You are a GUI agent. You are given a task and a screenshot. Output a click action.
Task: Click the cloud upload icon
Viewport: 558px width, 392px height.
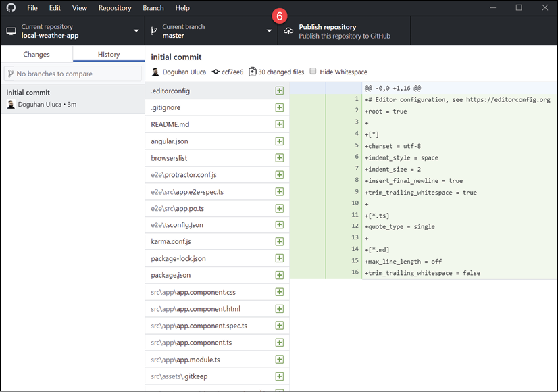pos(288,31)
